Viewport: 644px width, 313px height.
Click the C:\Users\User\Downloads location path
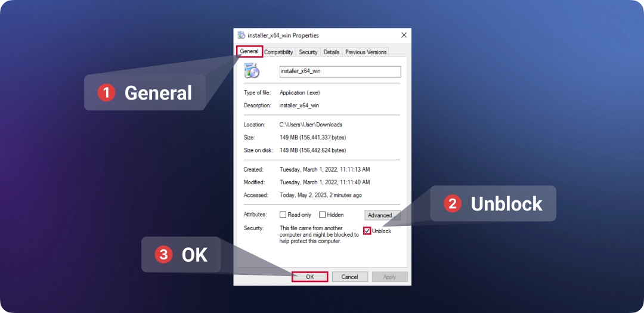(x=311, y=125)
